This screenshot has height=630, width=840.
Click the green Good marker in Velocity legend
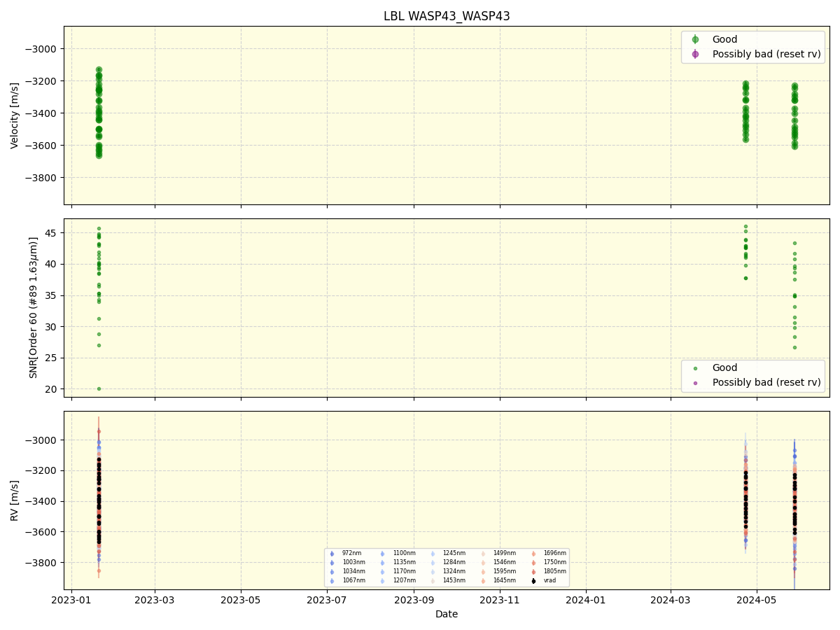tap(695, 40)
